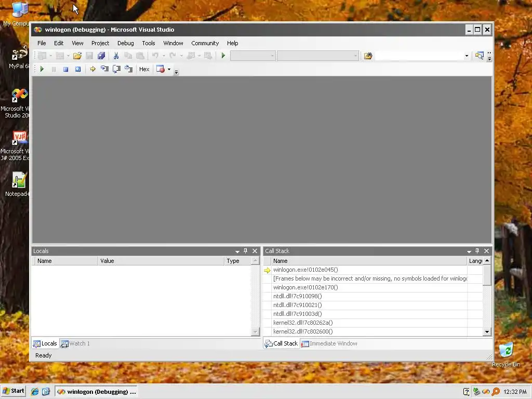Launch Internet Explorer from quick launch
The width and height of the screenshot is (532, 399).
point(35,392)
